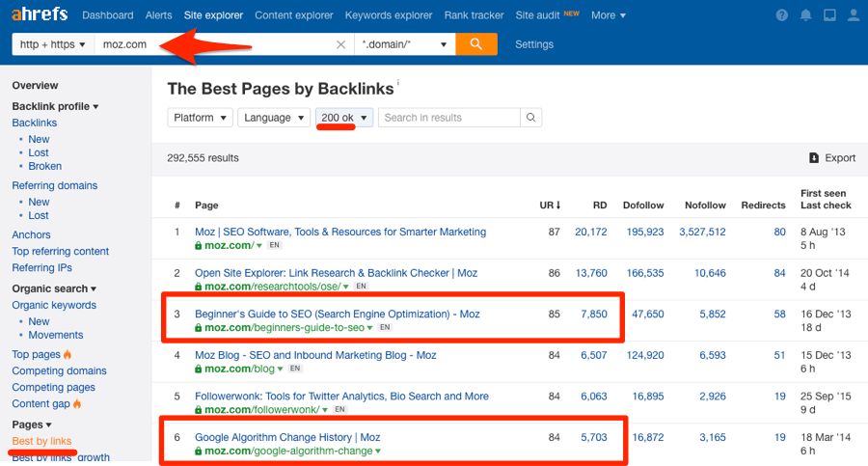Screen dimensions: 868x466
Task: Open notifications bell icon
Action: [806, 15]
